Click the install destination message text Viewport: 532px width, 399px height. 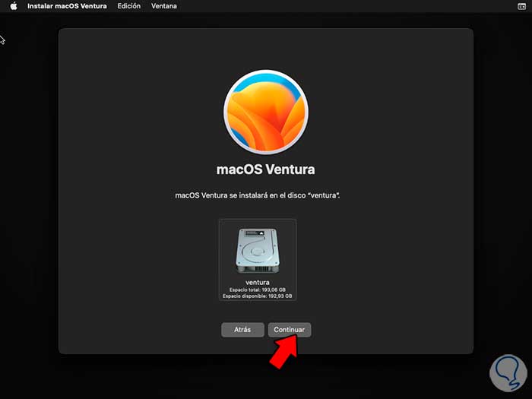coord(258,195)
